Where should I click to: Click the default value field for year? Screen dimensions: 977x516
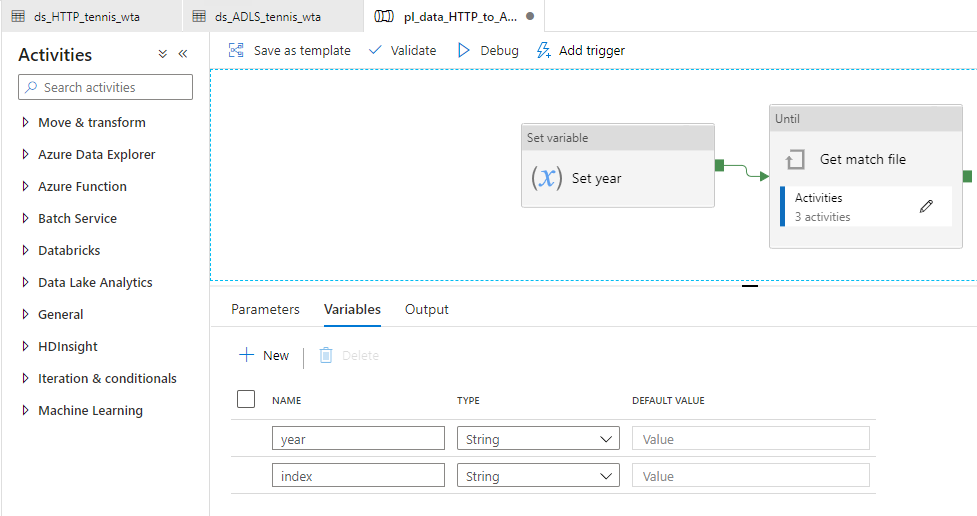pos(750,439)
